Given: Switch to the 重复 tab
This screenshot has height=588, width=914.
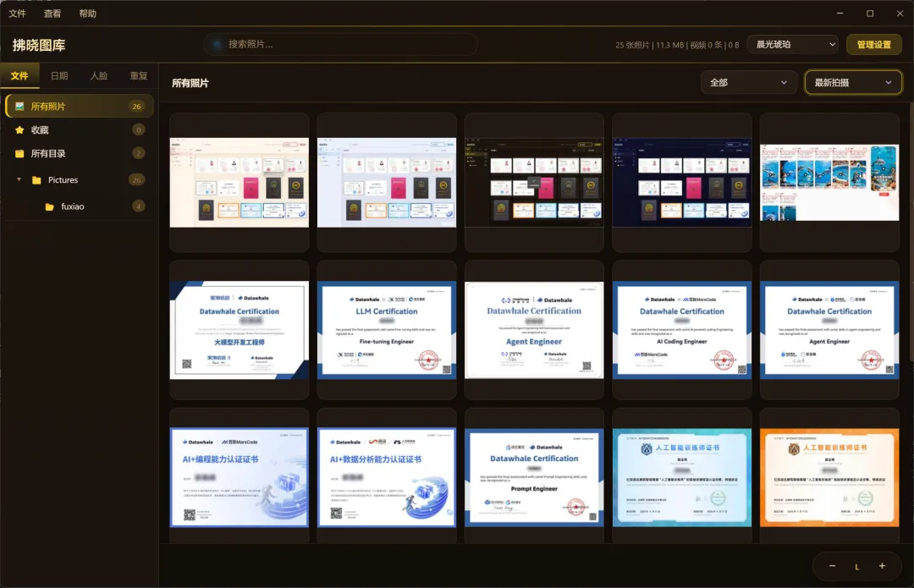Looking at the screenshot, I should (x=138, y=76).
